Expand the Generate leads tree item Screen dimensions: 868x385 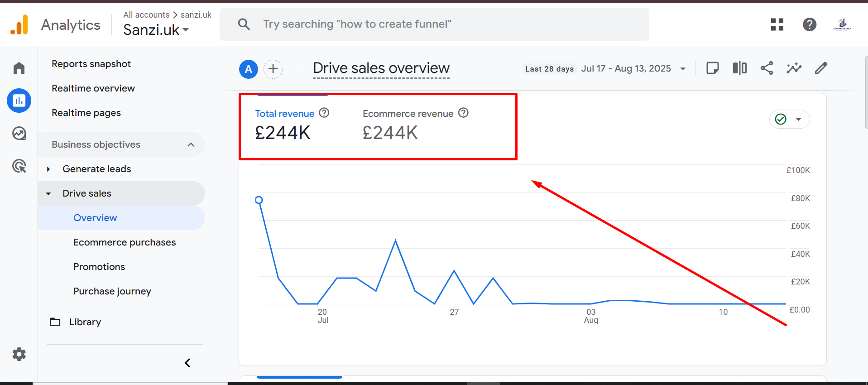click(48, 169)
